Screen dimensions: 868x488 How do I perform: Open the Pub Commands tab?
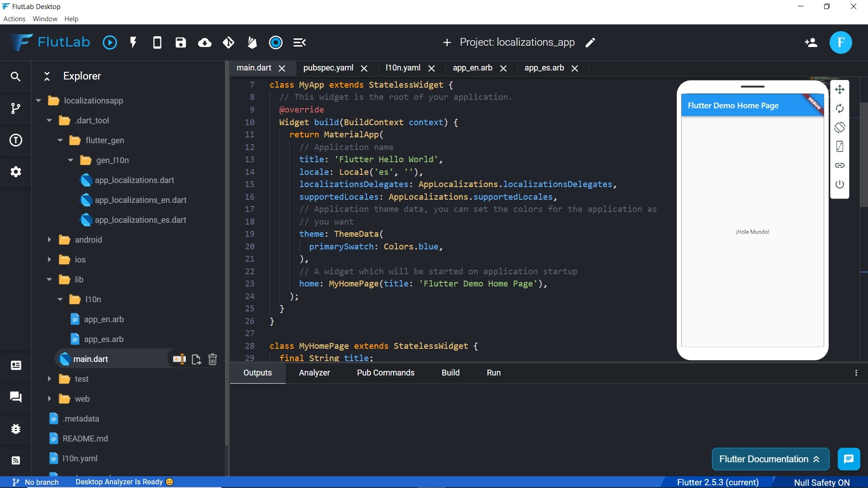385,373
